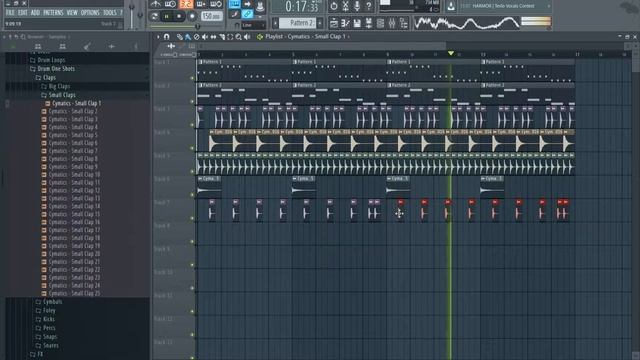Screen dimensions: 640x360
Task: Toggle the metronome icon
Action: [x=156, y=4]
